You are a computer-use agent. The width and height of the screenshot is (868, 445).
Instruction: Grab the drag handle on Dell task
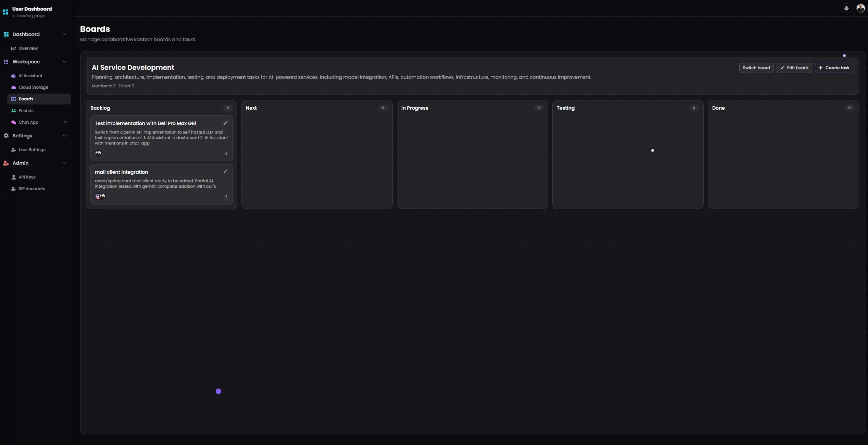225,153
